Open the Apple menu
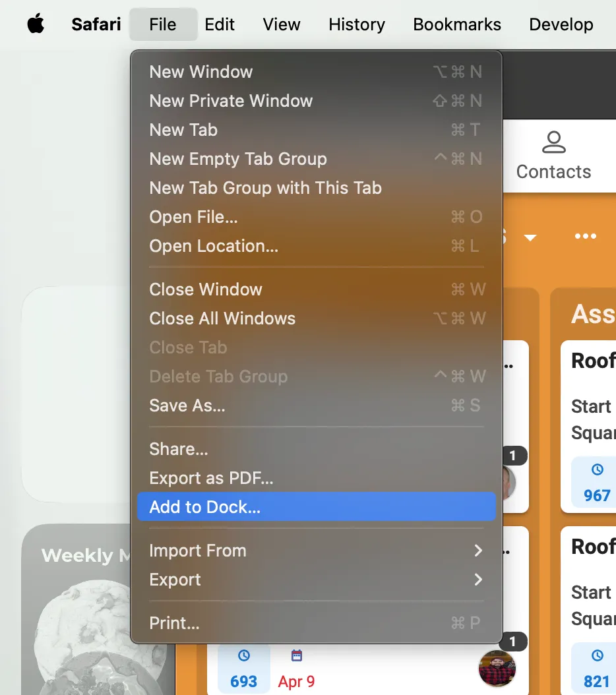 tap(36, 24)
